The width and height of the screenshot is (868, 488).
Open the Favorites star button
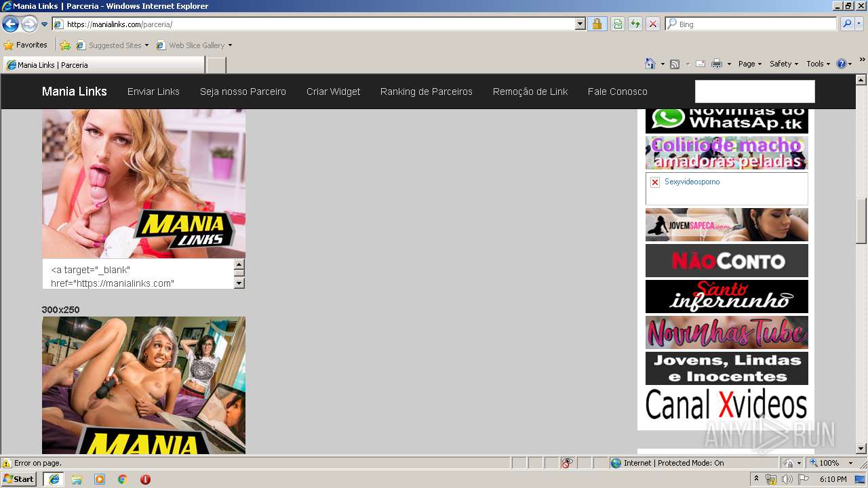(x=26, y=45)
